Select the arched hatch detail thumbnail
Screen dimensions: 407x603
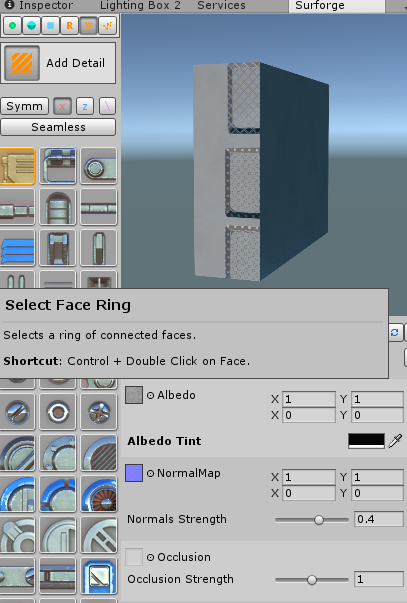pyautogui.click(x=58, y=207)
